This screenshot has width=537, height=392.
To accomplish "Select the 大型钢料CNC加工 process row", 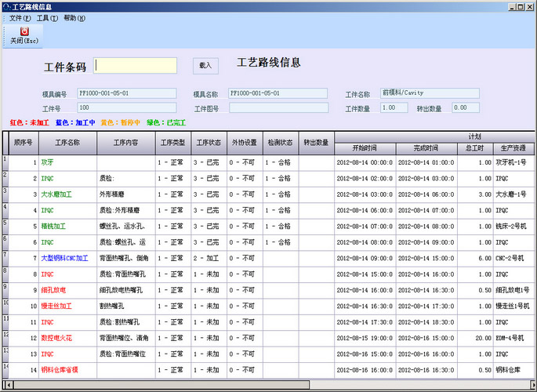I will click(x=65, y=258).
